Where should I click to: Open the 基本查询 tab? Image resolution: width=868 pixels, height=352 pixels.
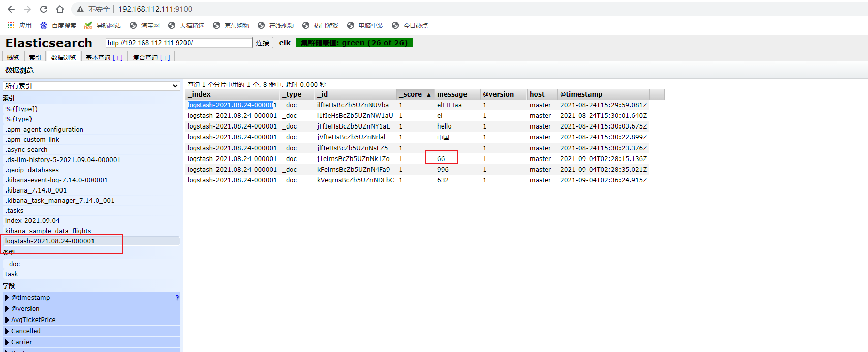click(98, 57)
